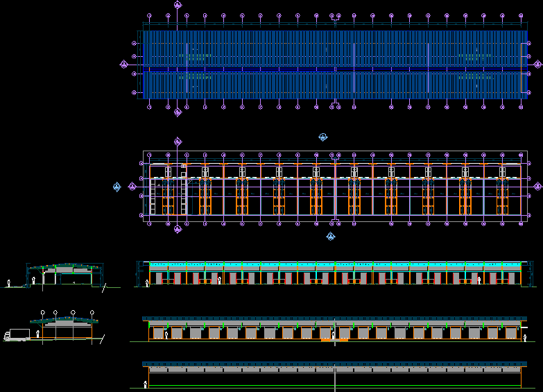Click the white staircase at the floor plan's left end
The image size is (543, 392).
[x=153, y=198]
